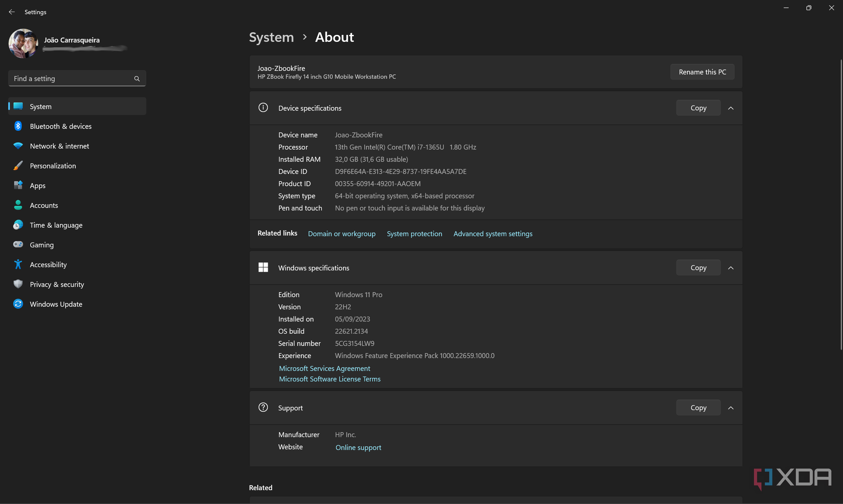Minimize the Settings window
This screenshot has height=504, width=843.
pos(786,8)
